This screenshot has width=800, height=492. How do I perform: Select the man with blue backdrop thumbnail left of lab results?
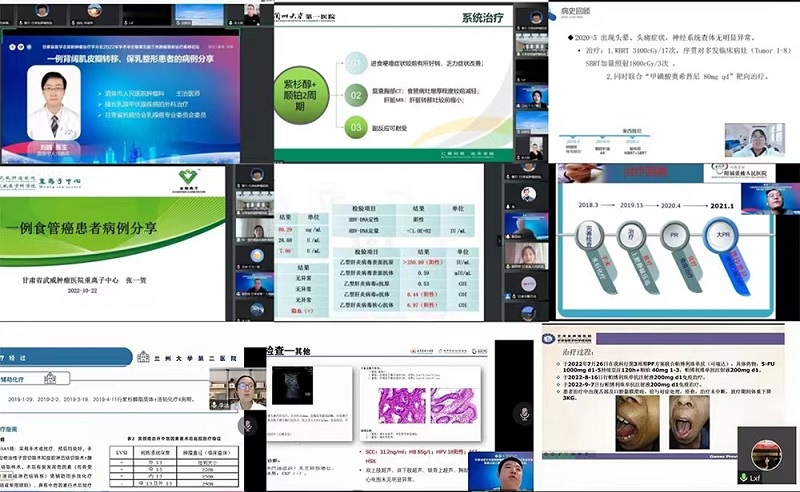255,286
